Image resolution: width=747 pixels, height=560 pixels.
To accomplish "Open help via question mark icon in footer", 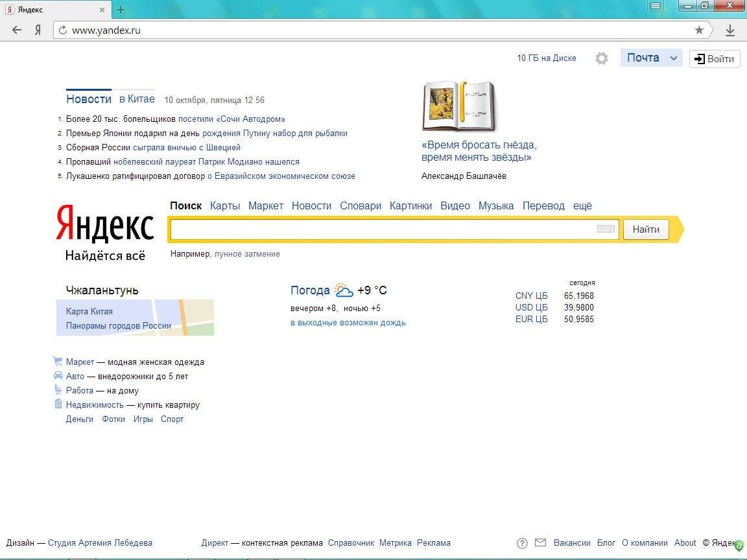I will click(x=522, y=543).
